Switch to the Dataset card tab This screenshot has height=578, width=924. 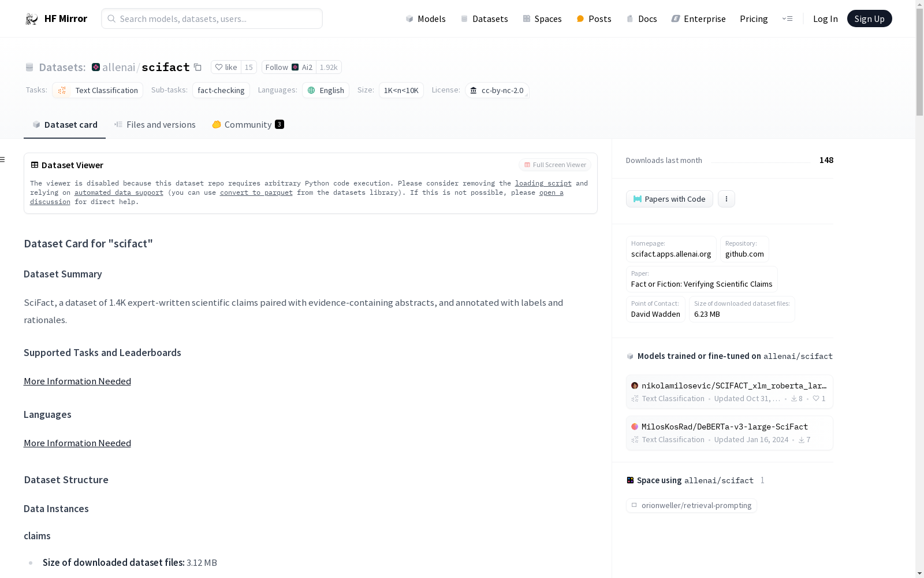(x=65, y=125)
